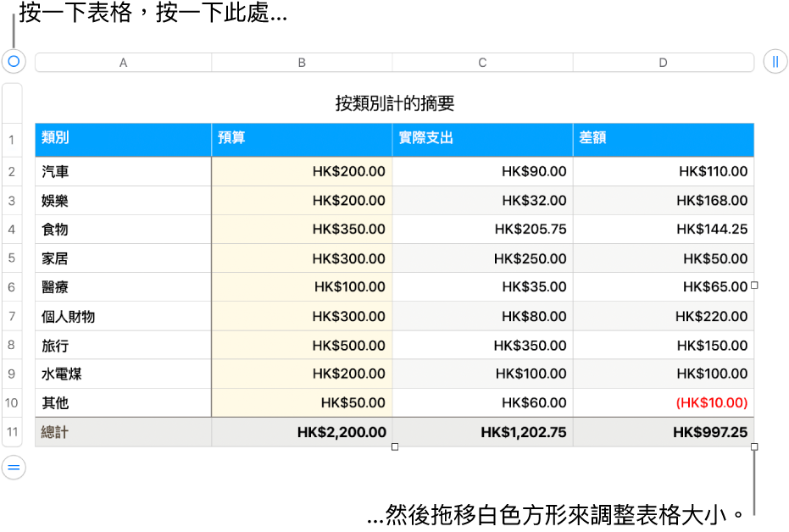
Task: Select row header 6
Action: (x=12, y=287)
